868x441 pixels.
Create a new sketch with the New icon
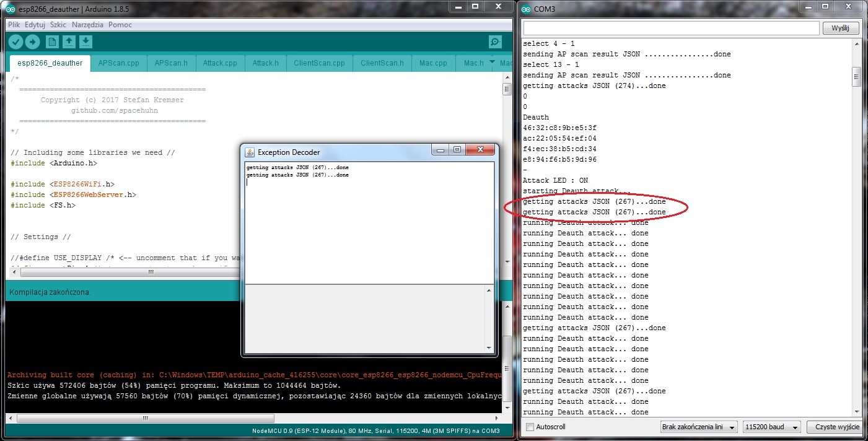[51, 41]
